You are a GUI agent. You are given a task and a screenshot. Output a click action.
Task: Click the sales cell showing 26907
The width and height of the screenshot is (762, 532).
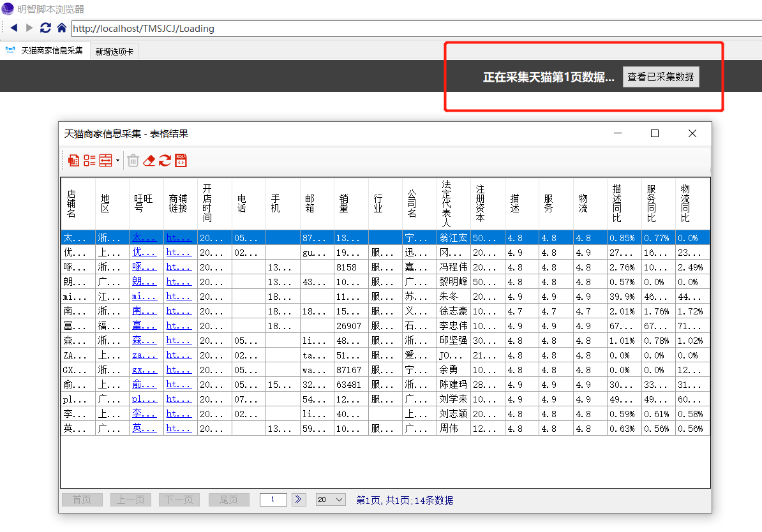(352, 326)
